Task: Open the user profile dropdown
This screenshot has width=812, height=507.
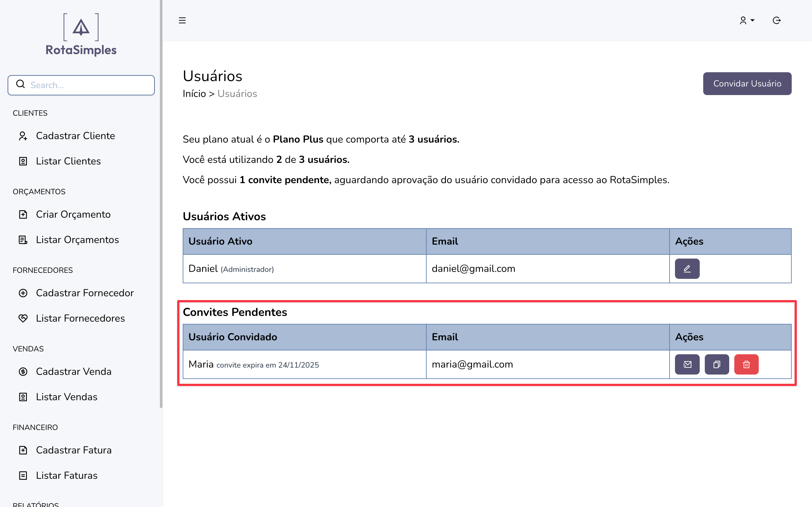Action: 747,21
